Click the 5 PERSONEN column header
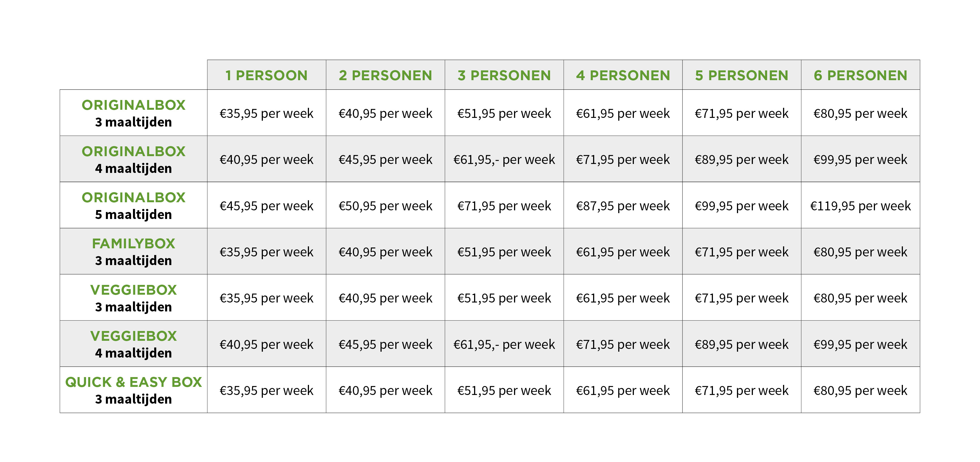Screen dimensions: 980x462 pos(741,75)
